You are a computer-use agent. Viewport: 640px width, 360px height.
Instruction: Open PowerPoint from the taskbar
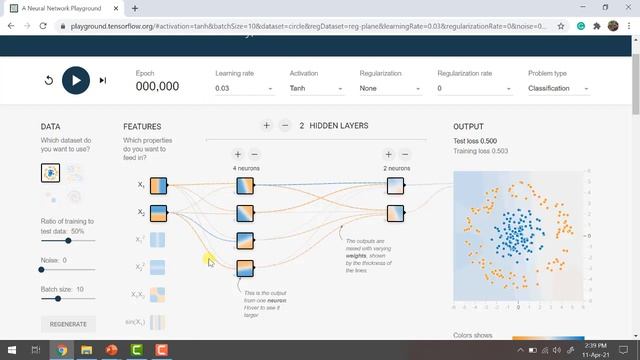pos(111,350)
